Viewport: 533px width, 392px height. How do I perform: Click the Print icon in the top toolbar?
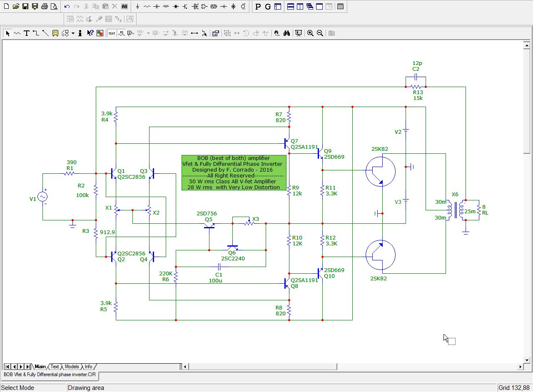pyautogui.click(x=45, y=7)
